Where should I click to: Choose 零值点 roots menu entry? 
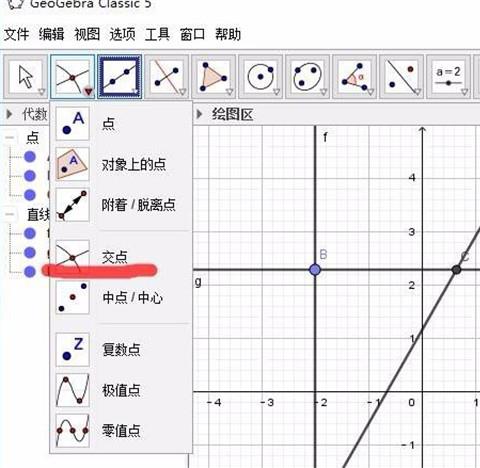coord(121,430)
